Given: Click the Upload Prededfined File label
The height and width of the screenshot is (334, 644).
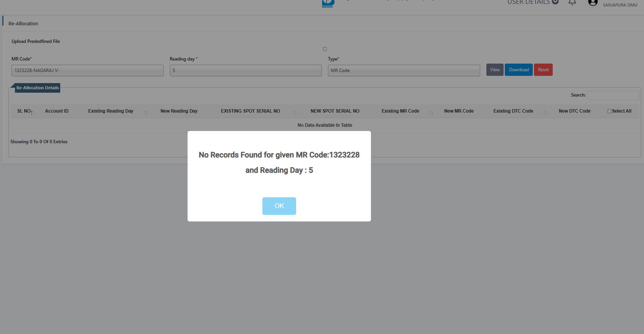Looking at the screenshot, I should click(x=36, y=41).
